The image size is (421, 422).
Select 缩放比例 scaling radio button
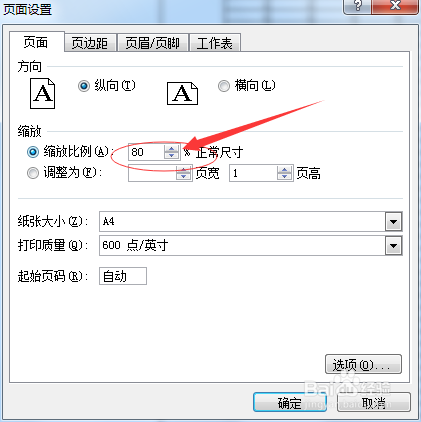[x=33, y=152]
